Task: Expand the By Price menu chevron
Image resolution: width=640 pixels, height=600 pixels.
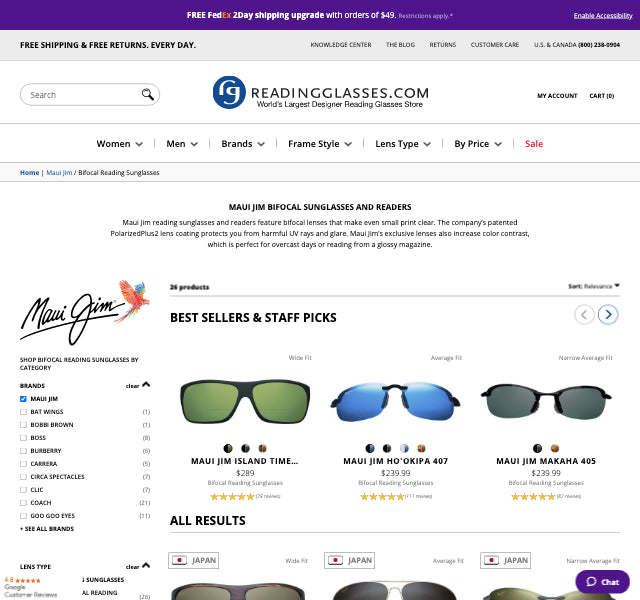Action: click(x=498, y=144)
